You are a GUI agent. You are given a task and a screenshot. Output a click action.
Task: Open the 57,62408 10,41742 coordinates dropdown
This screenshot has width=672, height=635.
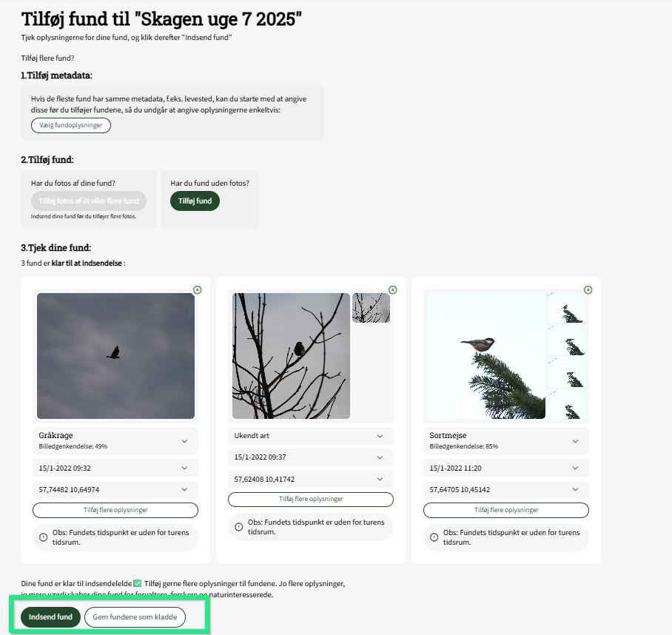(311, 479)
